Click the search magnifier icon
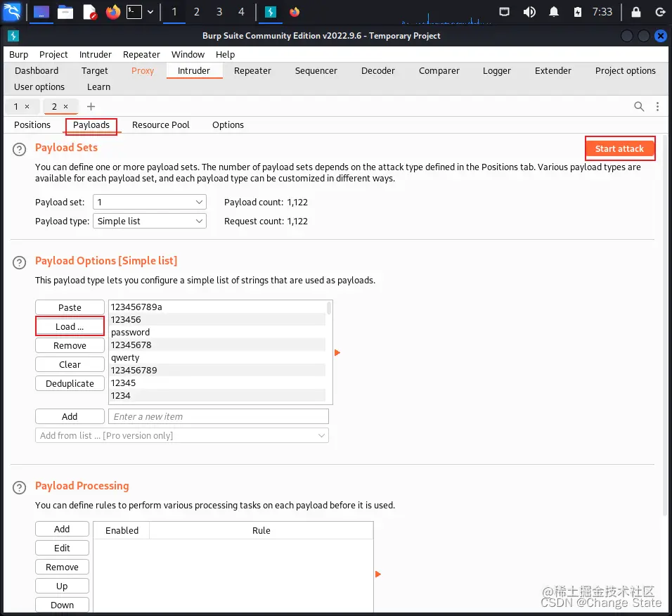The image size is (672, 616). (638, 106)
